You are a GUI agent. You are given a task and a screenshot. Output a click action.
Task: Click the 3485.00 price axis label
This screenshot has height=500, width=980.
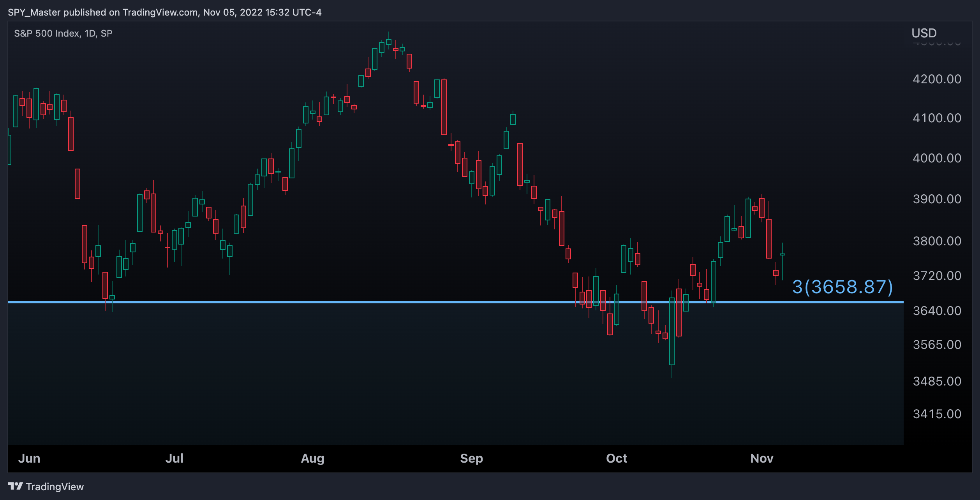[937, 381]
